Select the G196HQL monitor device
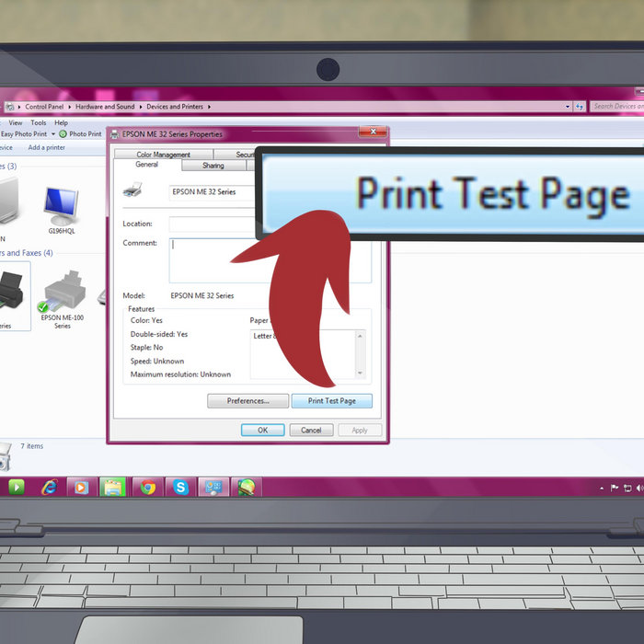This screenshot has height=644, width=644. 62,211
